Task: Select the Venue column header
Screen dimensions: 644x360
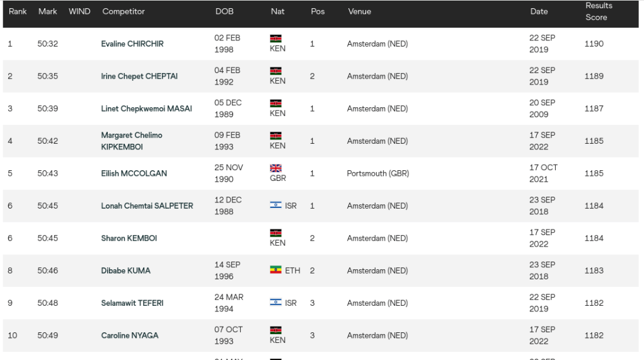Action: click(x=359, y=11)
